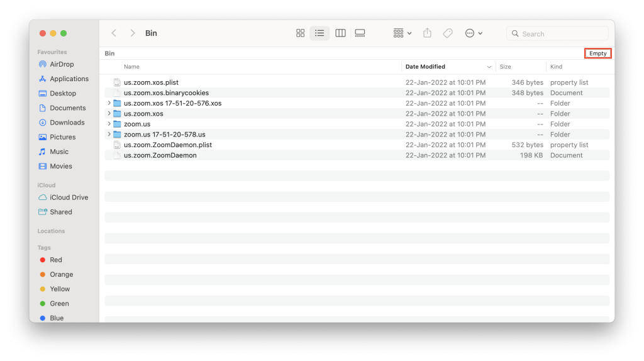Expand the us.zoom.xos folder
This screenshot has height=361, width=644.
click(x=109, y=113)
